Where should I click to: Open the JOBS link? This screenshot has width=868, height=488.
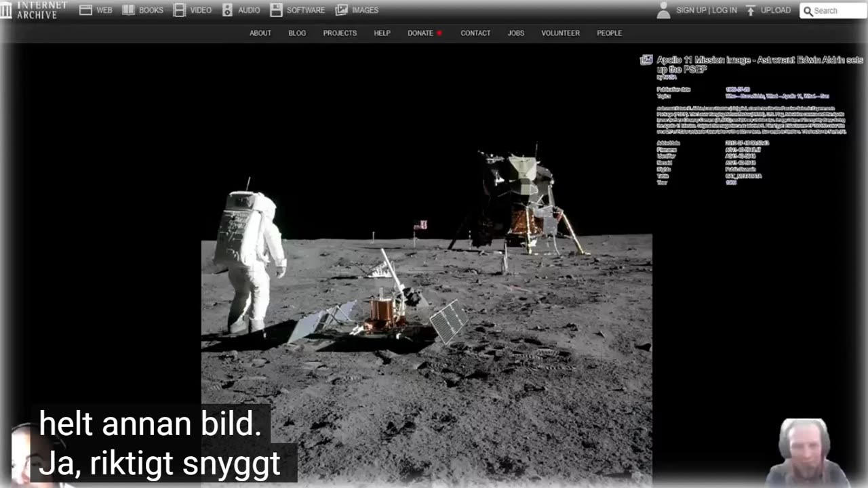[x=516, y=33]
